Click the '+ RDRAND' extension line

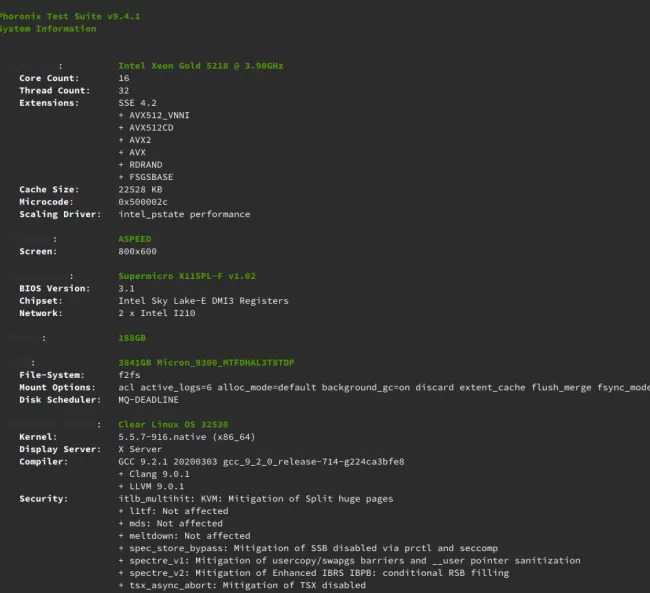(140, 165)
